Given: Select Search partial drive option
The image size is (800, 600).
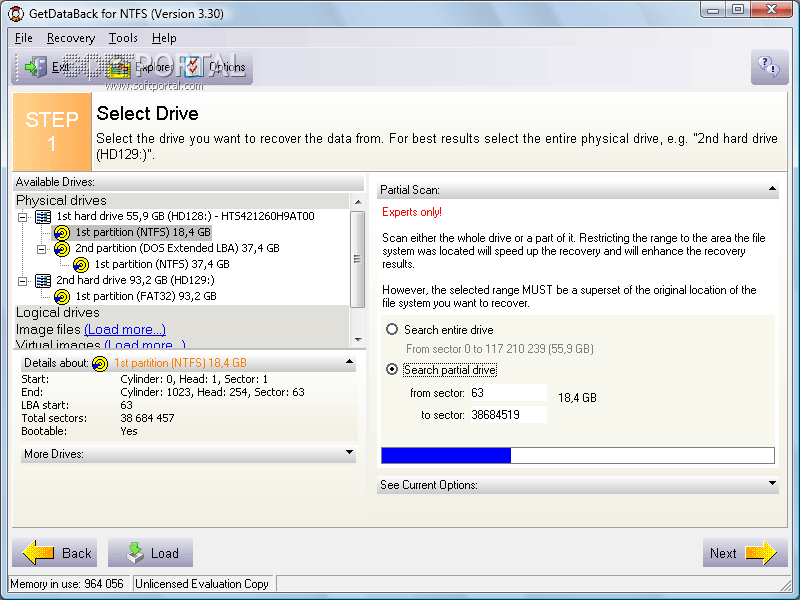Looking at the screenshot, I should pos(392,369).
